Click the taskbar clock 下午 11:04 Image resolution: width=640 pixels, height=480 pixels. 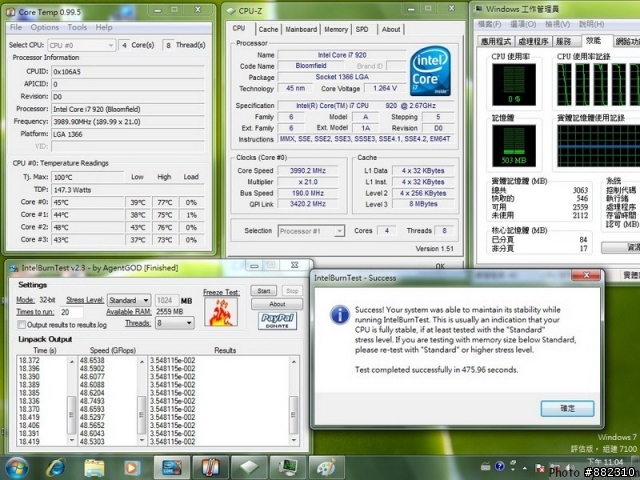click(605, 462)
